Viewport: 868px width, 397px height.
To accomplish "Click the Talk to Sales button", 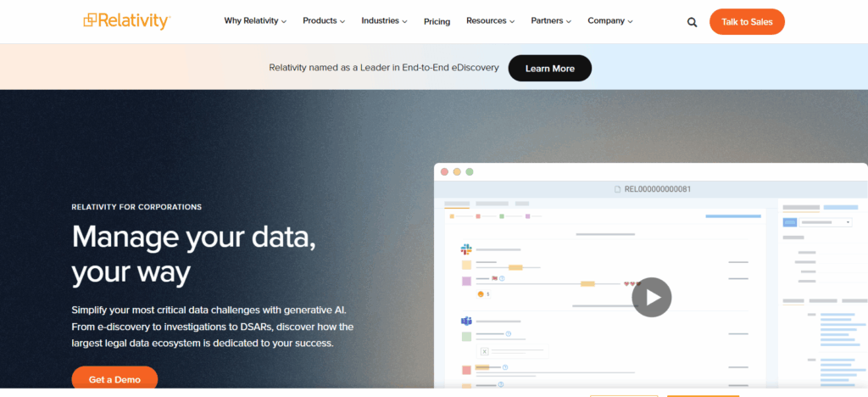I will (x=747, y=22).
